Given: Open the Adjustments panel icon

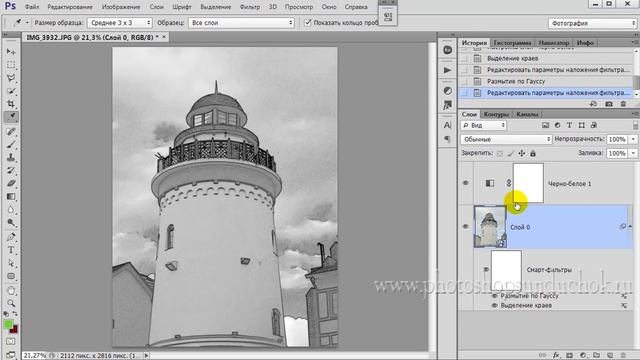Looking at the screenshot, I should 447,91.
